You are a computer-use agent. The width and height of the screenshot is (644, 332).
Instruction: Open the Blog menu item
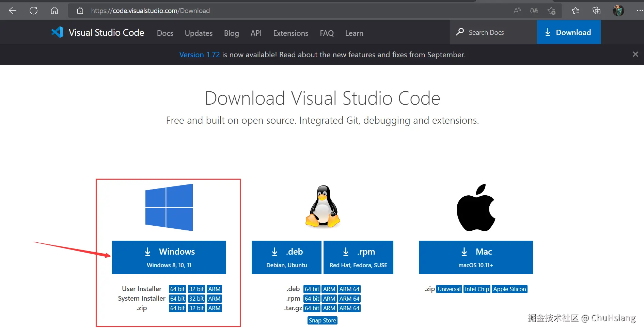pos(232,33)
